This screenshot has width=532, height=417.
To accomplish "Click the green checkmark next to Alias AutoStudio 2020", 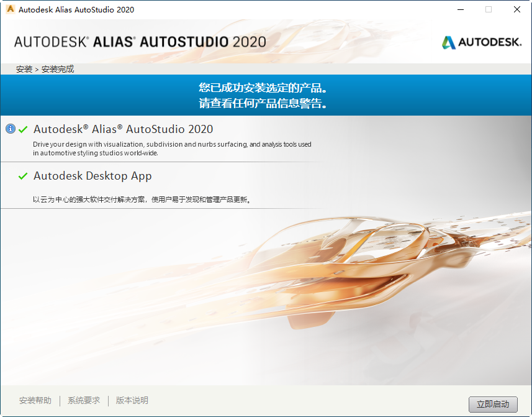I will pos(23,129).
